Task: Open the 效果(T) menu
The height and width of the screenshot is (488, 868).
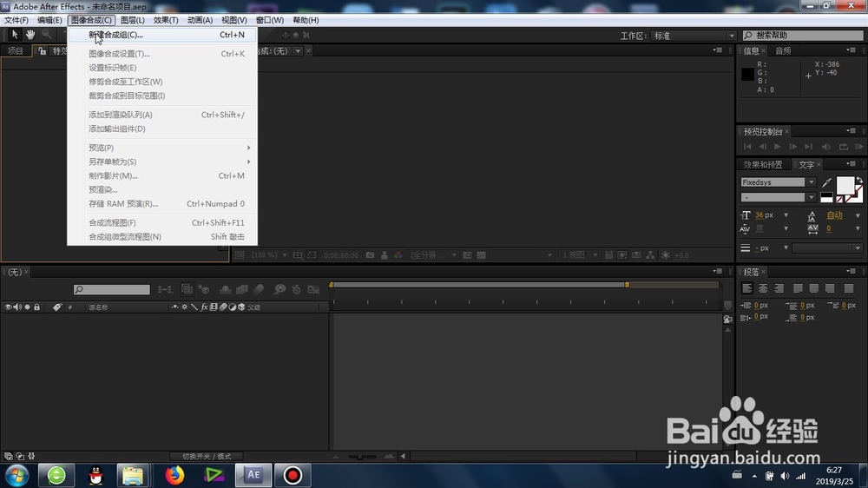Action: pyautogui.click(x=166, y=20)
